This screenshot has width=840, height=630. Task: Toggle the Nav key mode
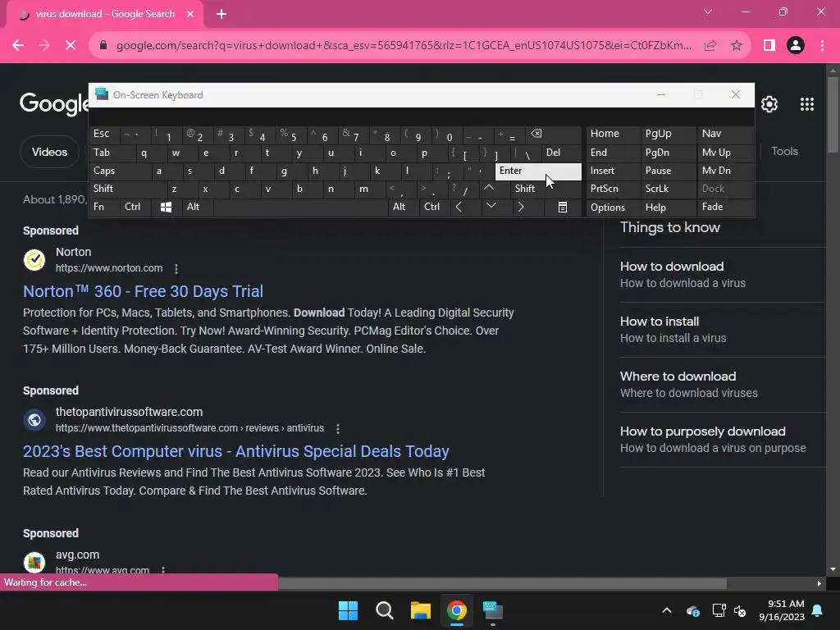725,134
